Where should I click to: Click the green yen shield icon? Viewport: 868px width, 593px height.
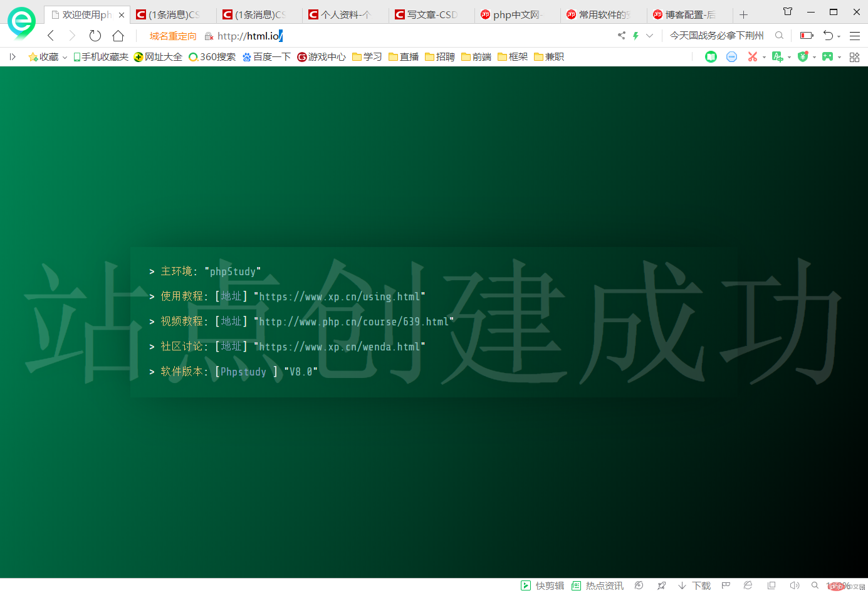803,57
